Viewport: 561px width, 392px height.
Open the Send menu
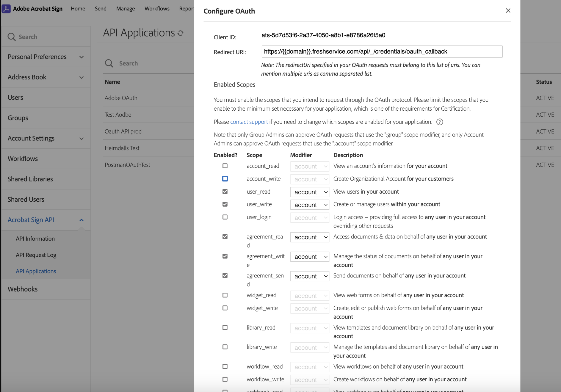[x=101, y=9]
